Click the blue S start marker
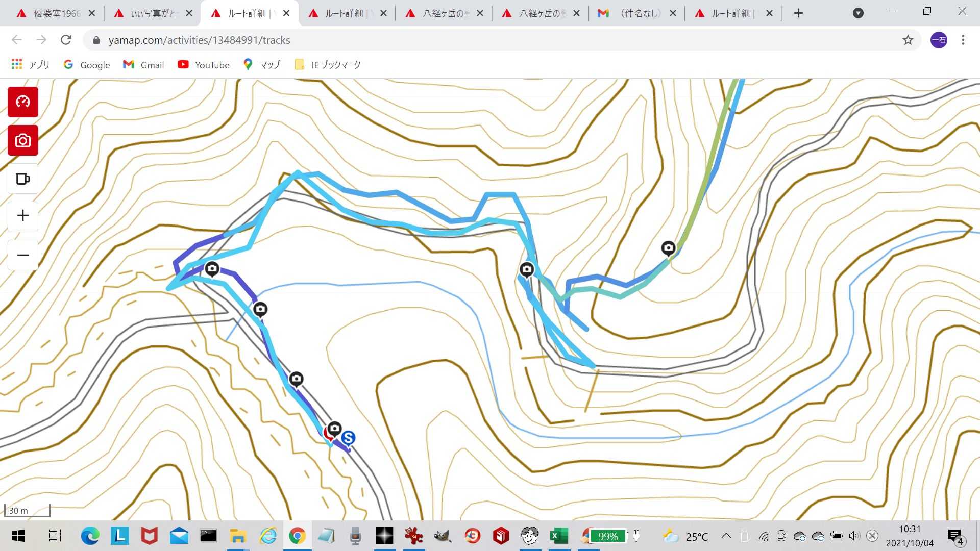 pyautogui.click(x=348, y=438)
